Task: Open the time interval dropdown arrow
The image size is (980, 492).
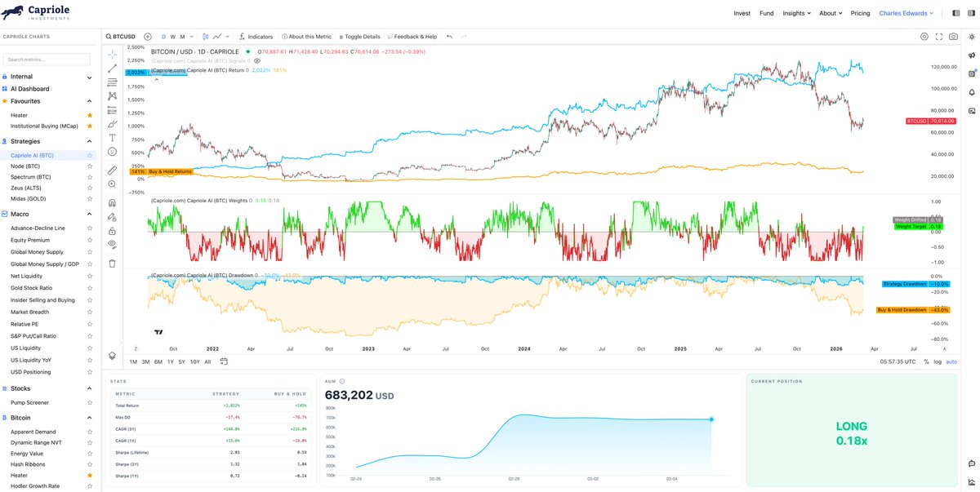Action: click(192, 37)
